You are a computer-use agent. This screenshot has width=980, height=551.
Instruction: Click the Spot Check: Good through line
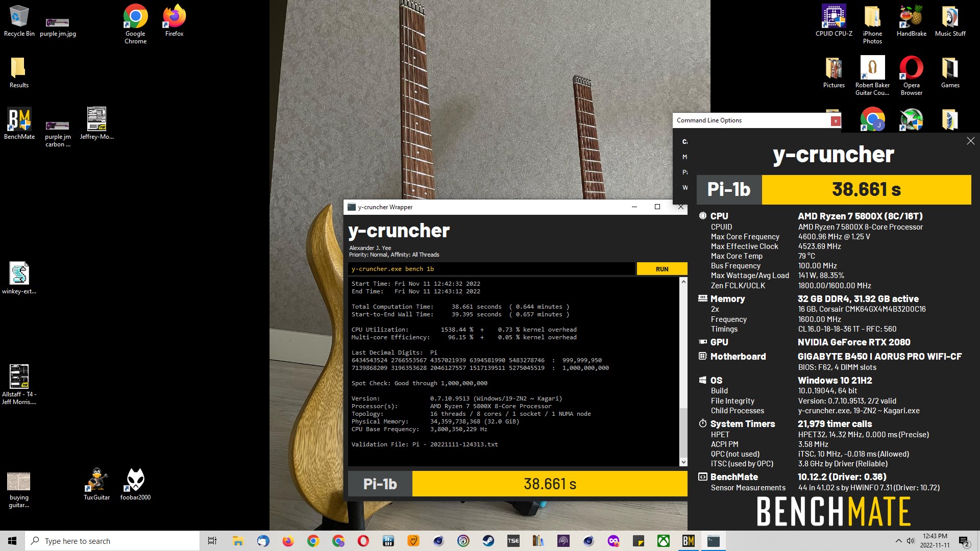tap(419, 383)
